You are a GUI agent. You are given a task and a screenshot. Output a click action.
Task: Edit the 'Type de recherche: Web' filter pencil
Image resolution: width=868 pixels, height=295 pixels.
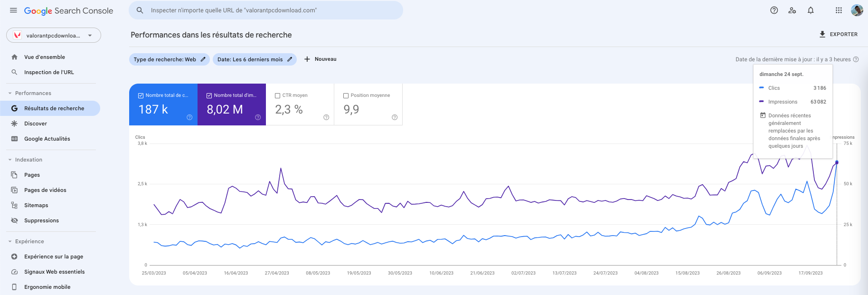[203, 59]
